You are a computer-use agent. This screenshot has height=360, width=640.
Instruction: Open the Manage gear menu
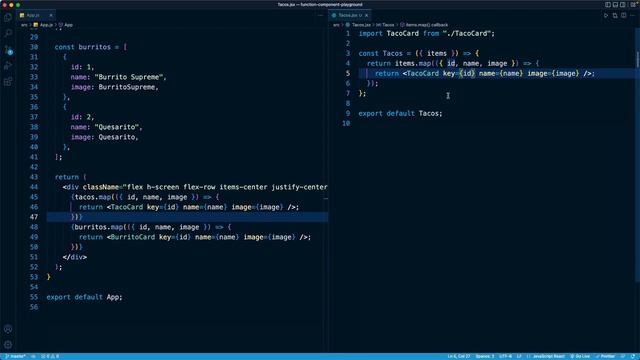pyautogui.click(x=8, y=345)
